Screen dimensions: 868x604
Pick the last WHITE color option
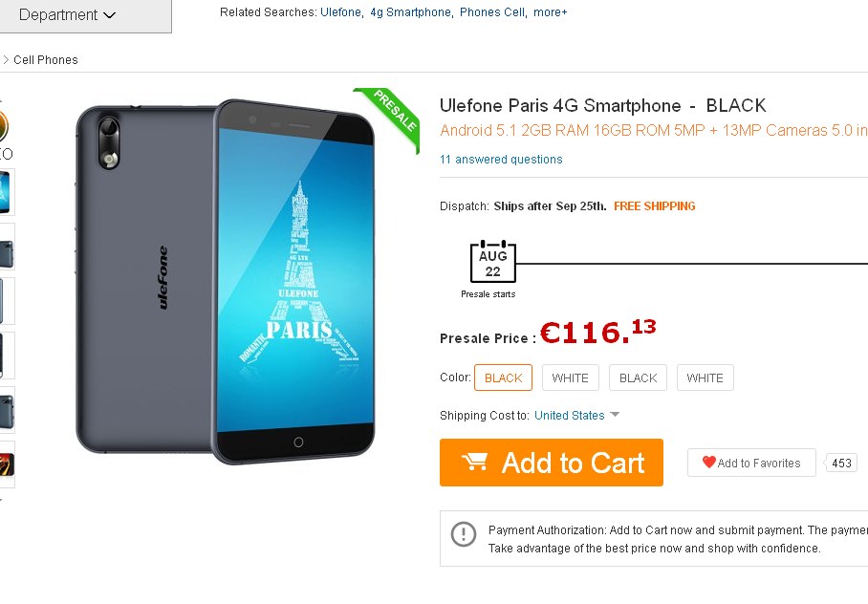pos(705,377)
